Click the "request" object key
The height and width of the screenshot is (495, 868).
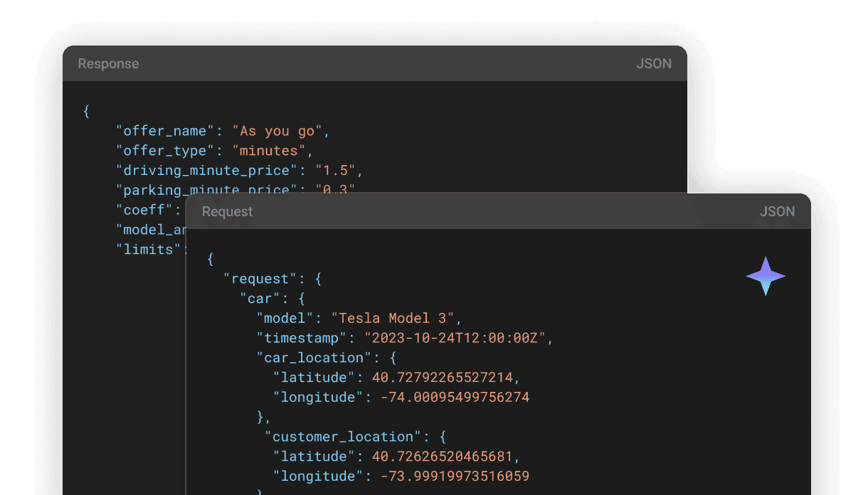coord(260,279)
